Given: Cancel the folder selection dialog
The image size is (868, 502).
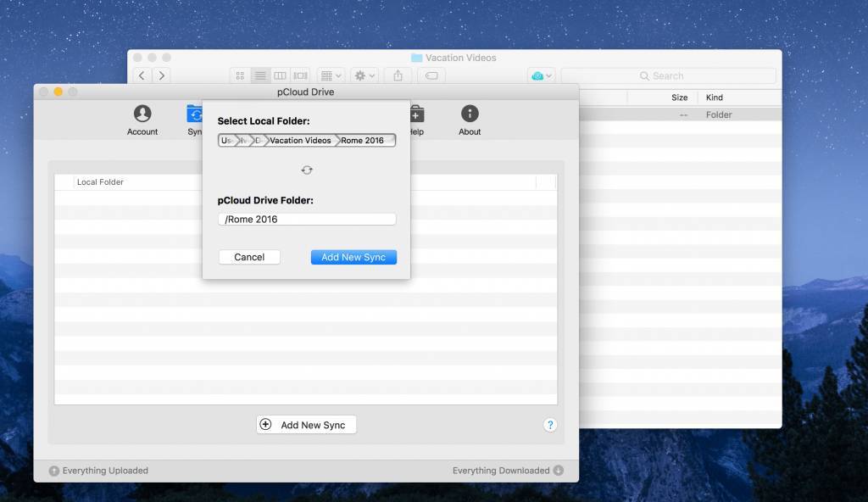Looking at the screenshot, I should coord(249,257).
